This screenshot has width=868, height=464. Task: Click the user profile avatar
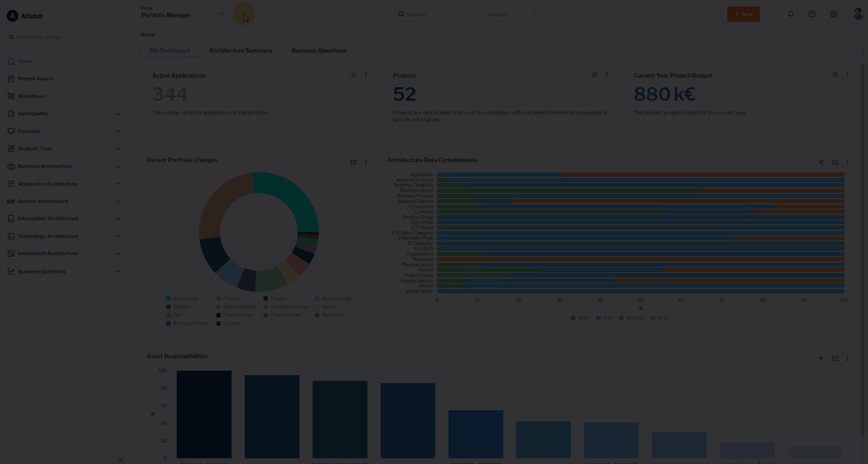(x=858, y=14)
